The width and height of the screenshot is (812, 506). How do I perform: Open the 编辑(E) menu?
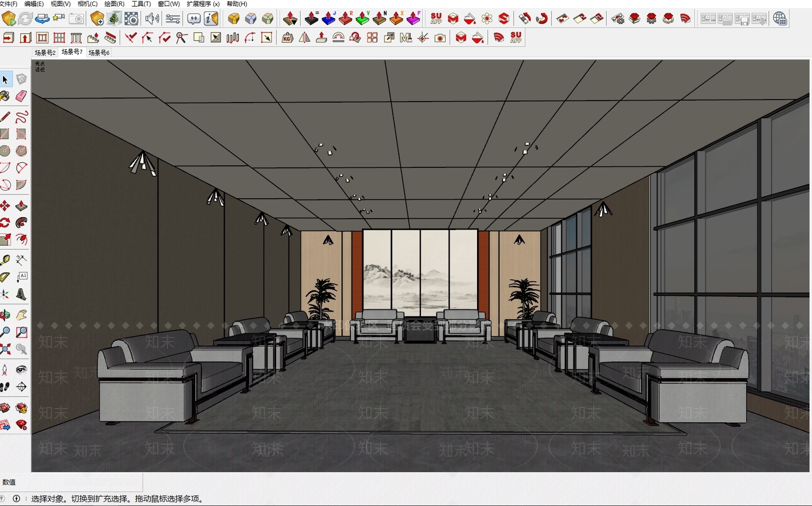click(x=34, y=4)
